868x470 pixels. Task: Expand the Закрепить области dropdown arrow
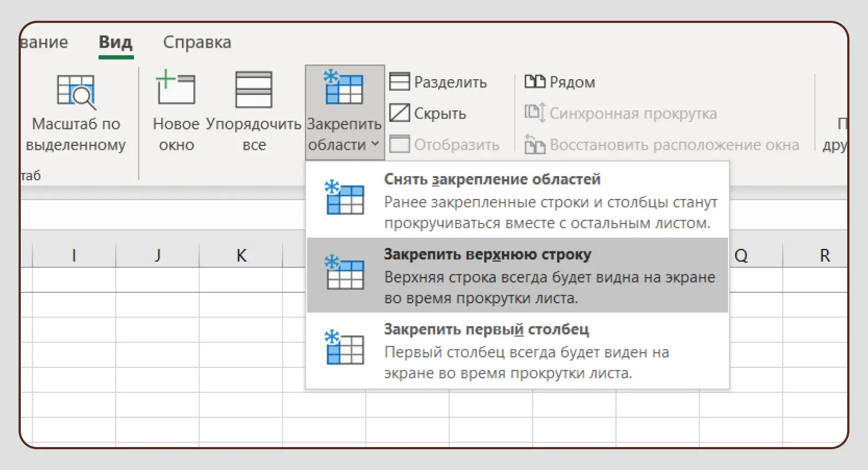tap(375, 144)
